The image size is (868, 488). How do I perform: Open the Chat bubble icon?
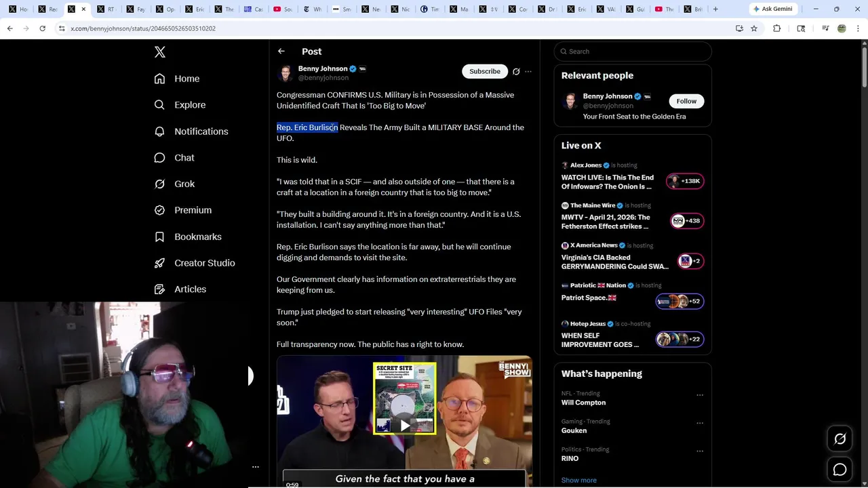159,158
